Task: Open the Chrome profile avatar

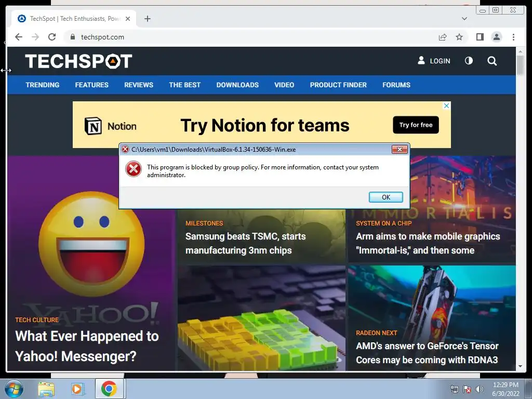Action: pyautogui.click(x=496, y=37)
